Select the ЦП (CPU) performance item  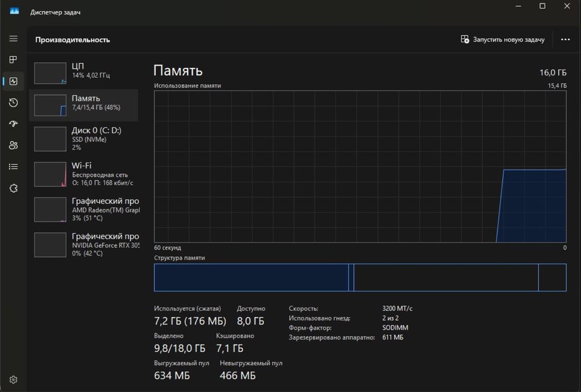tap(84, 71)
